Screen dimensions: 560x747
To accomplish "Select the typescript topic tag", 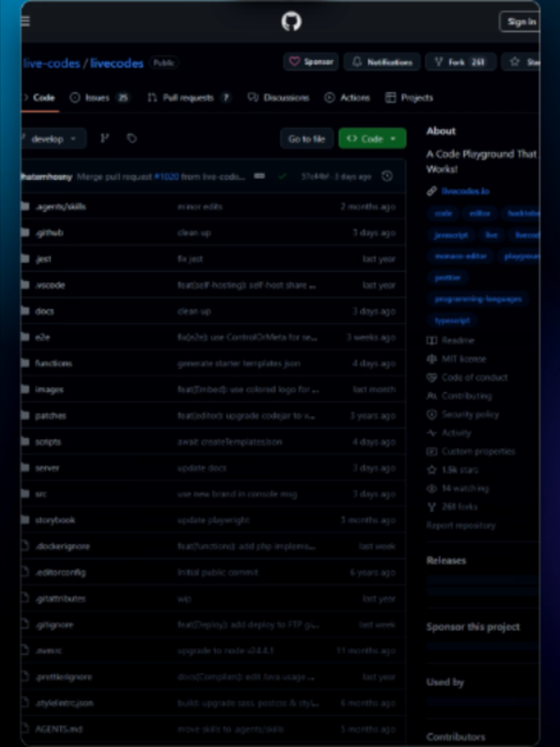I will point(452,321).
